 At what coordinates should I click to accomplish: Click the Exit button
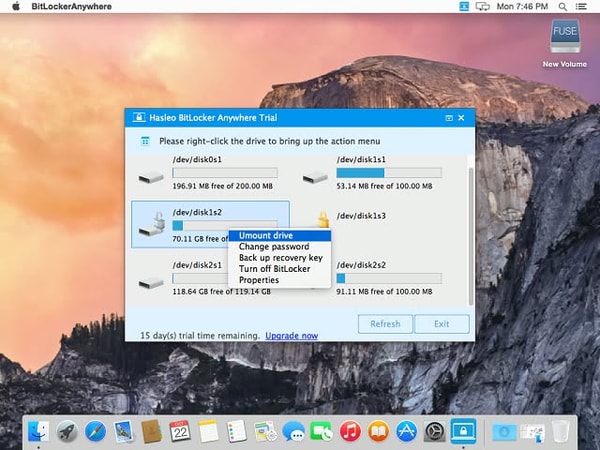tap(442, 324)
